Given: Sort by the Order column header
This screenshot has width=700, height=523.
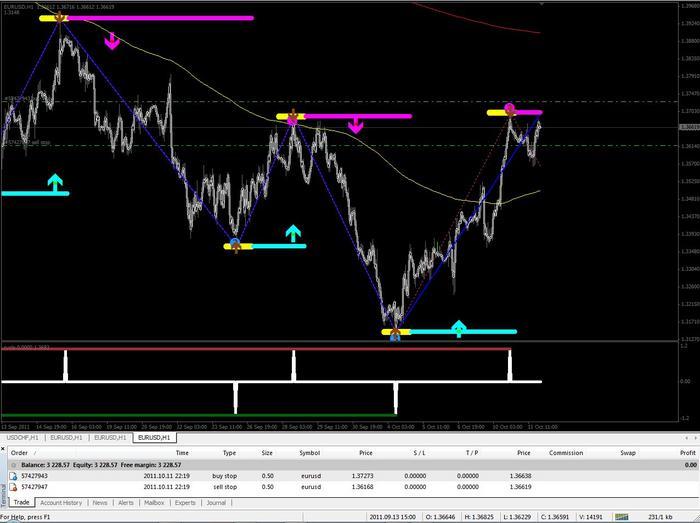Looking at the screenshot, I should 19,453.
